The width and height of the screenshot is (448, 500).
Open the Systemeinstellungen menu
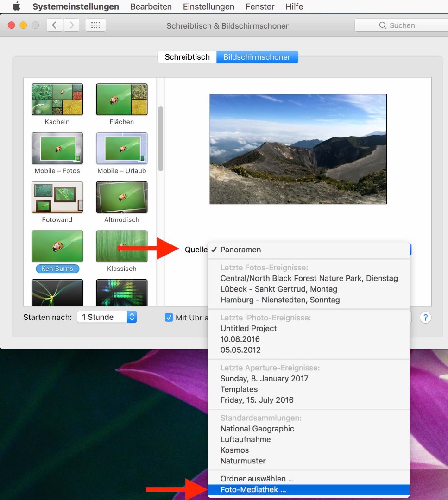pyautogui.click(x=76, y=6)
